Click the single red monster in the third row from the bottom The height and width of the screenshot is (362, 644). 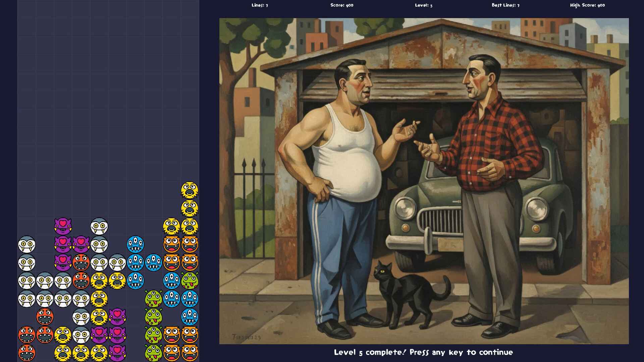click(x=45, y=317)
